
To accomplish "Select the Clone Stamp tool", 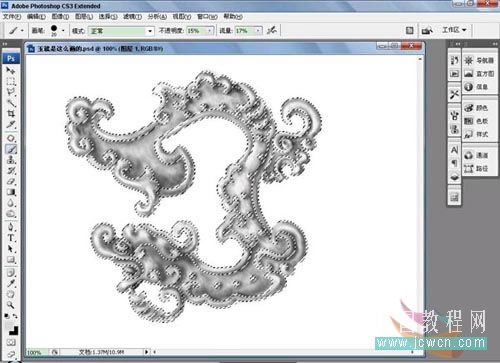I will [11, 160].
